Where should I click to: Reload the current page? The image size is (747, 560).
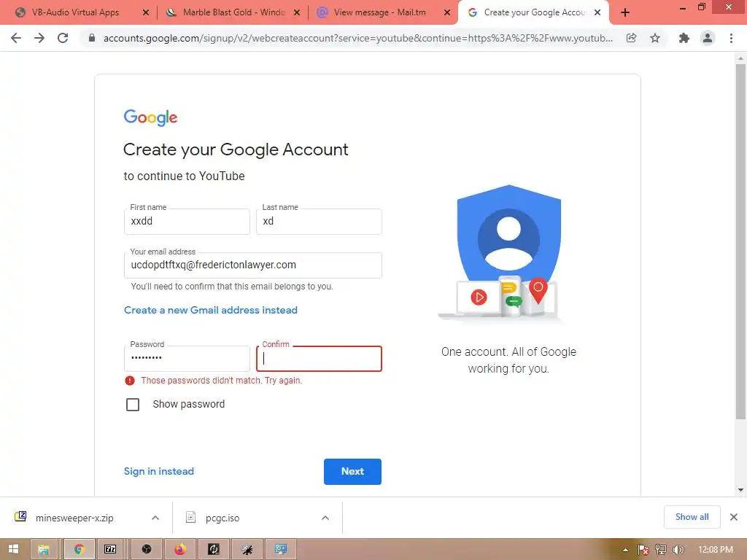pyautogui.click(x=63, y=38)
